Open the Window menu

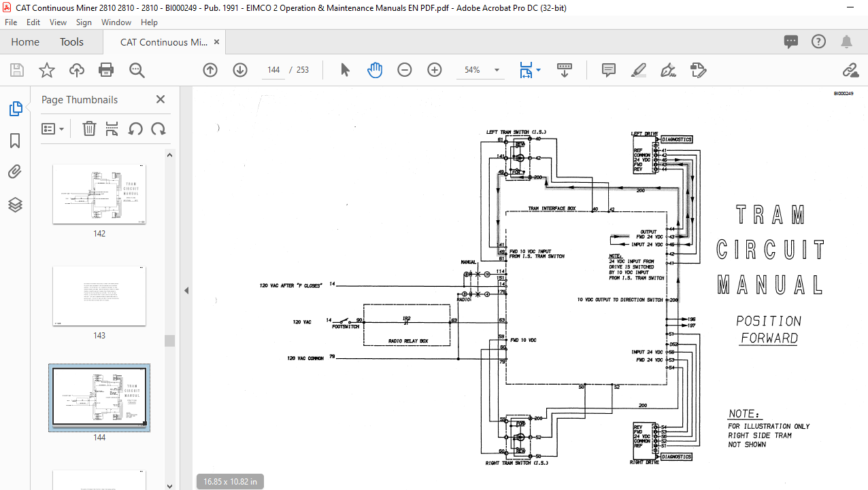(116, 22)
